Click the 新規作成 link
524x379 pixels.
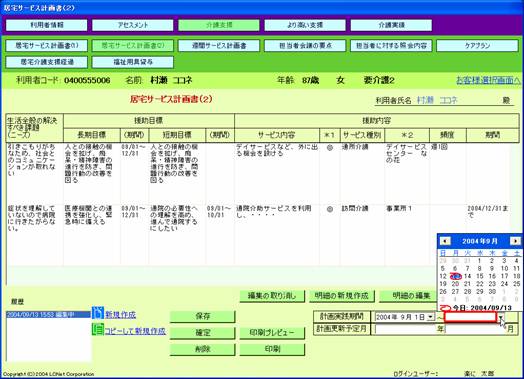pyautogui.click(x=121, y=315)
